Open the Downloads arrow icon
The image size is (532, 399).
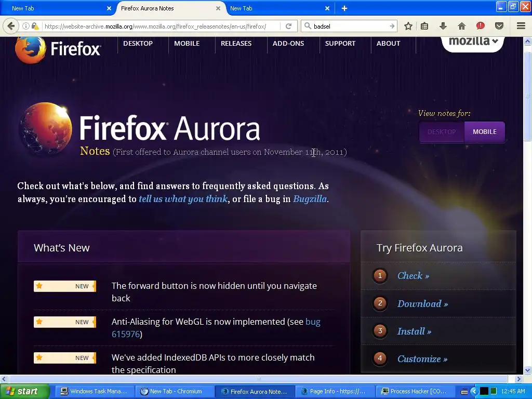(443, 26)
